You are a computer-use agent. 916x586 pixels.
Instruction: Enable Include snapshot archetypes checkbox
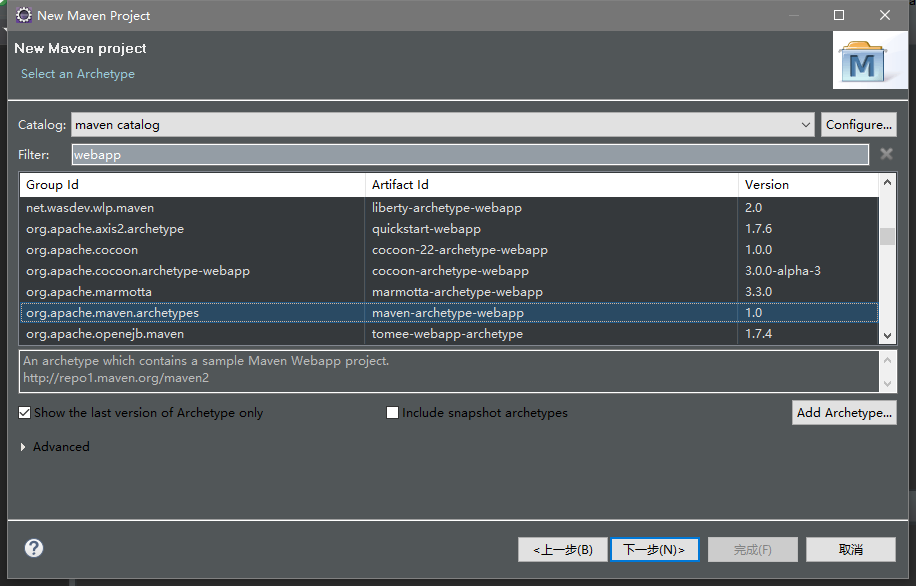point(393,413)
